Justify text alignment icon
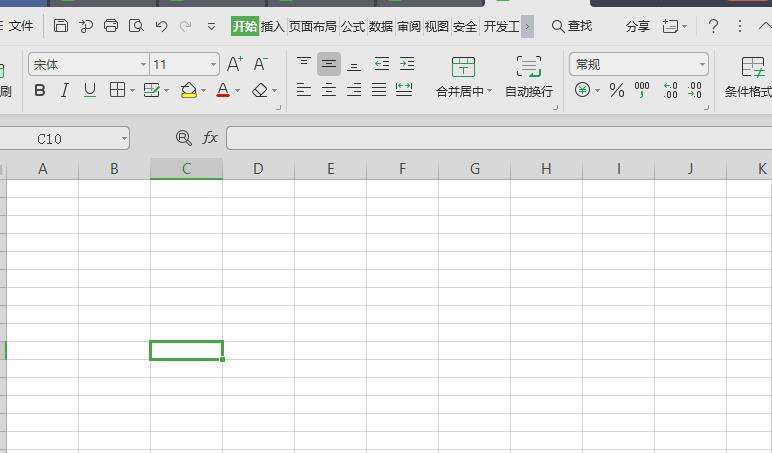 [x=379, y=90]
